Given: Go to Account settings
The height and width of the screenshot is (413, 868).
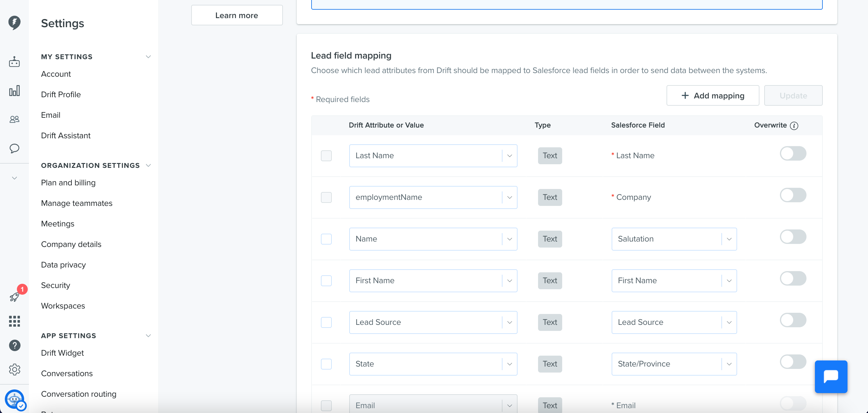Looking at the screenshot, I should [55, 74].
